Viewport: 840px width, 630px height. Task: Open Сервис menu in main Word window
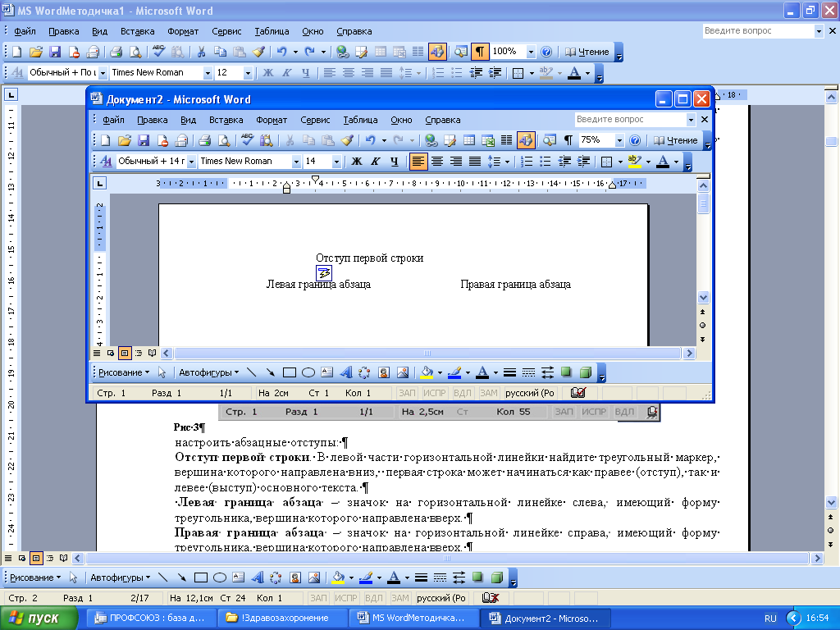pyautogui.click(x=226, y=31)
